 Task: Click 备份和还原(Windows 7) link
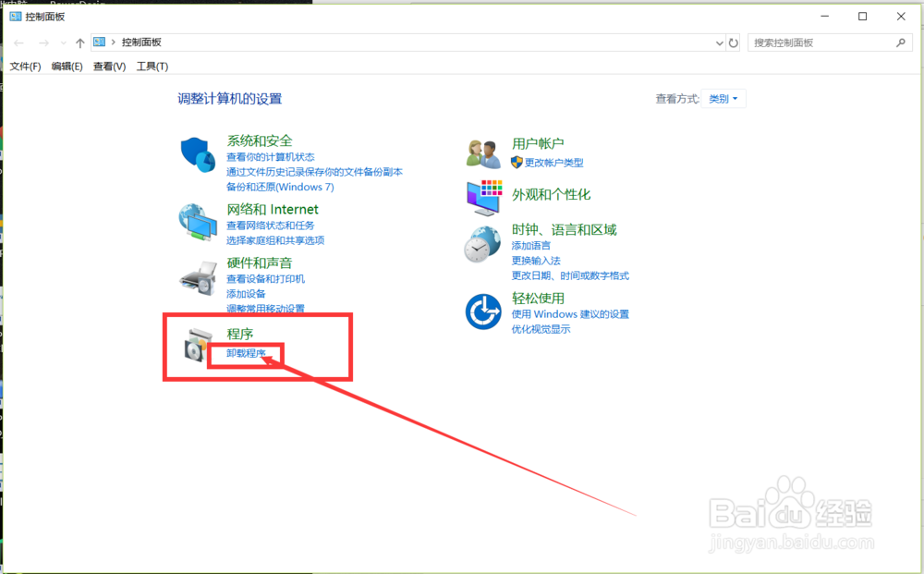(x=281, y=187)
